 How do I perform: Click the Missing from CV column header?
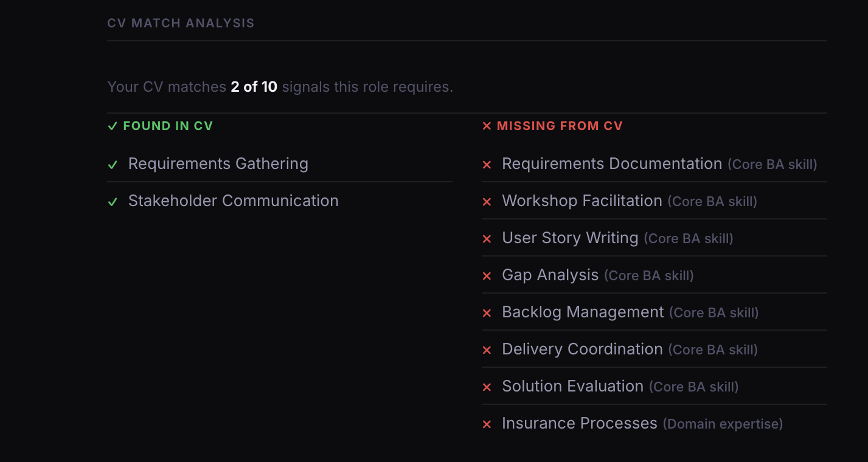559,126
